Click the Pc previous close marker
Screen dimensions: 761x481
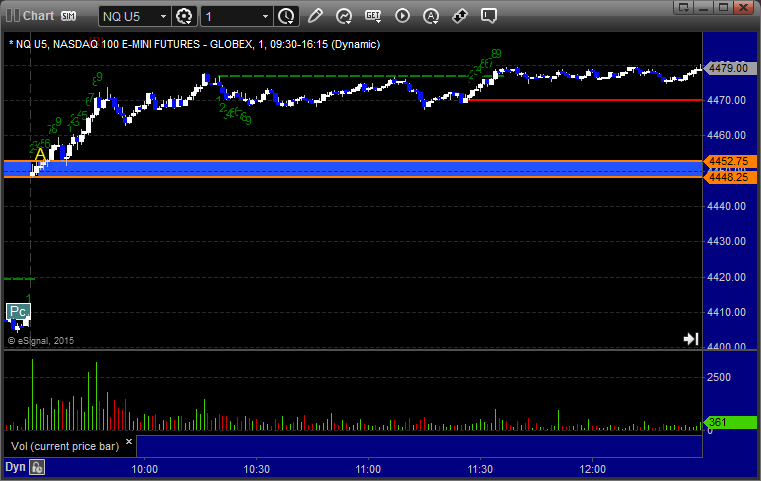point(18,311)
